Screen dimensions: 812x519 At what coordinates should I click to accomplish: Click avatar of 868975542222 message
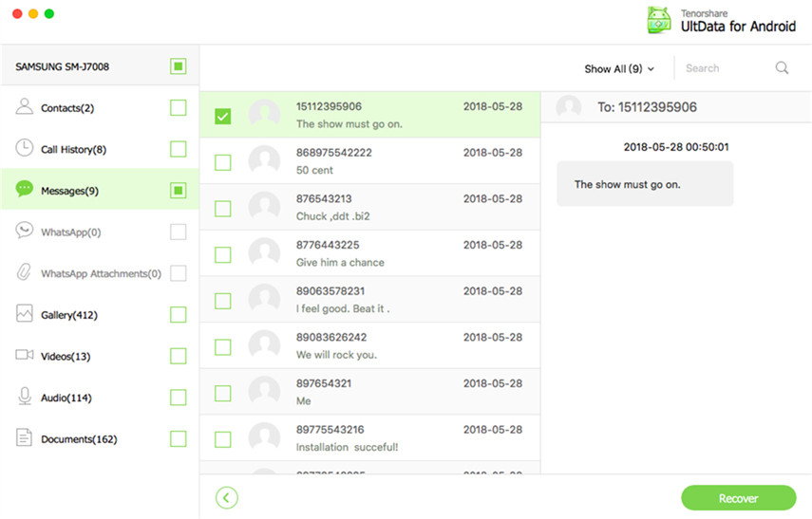[x=265, y=160]
